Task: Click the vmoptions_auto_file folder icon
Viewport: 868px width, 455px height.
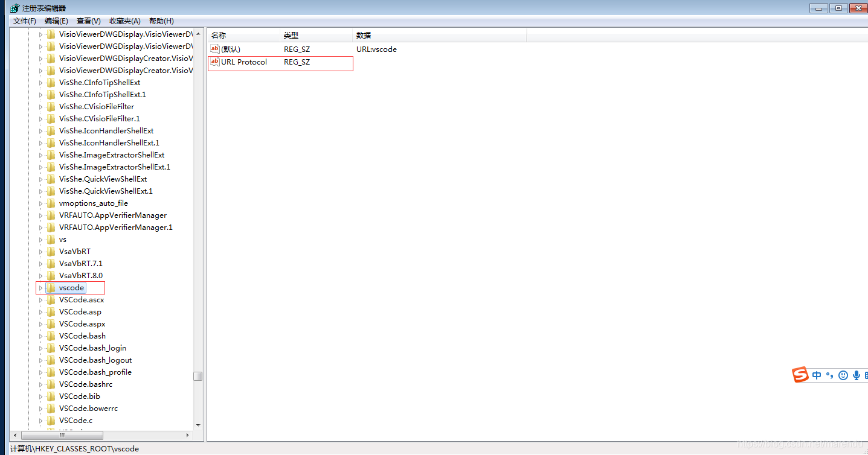Action: click(x=51, y=203)
